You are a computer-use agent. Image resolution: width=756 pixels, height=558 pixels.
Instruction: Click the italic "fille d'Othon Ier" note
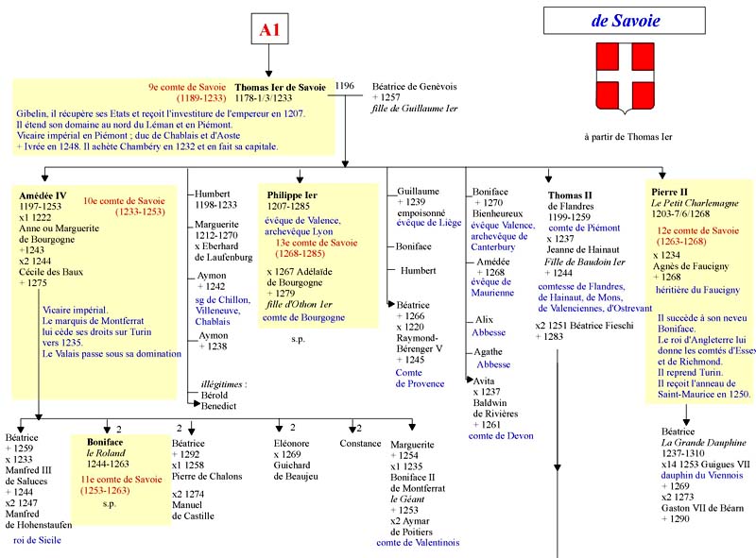300,305
